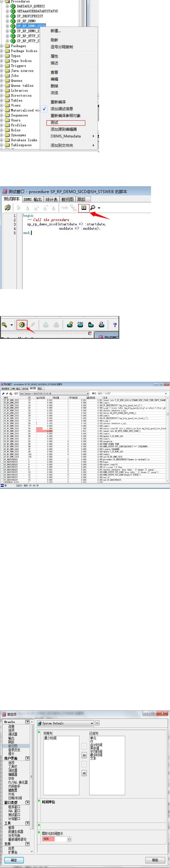Select 调试器 in preferences list
Viewport: 170px width, 868px height.
click(x=12, y=734)
